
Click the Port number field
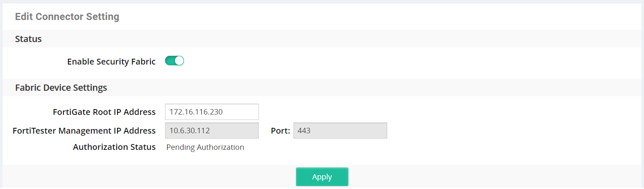pos(340,131)
